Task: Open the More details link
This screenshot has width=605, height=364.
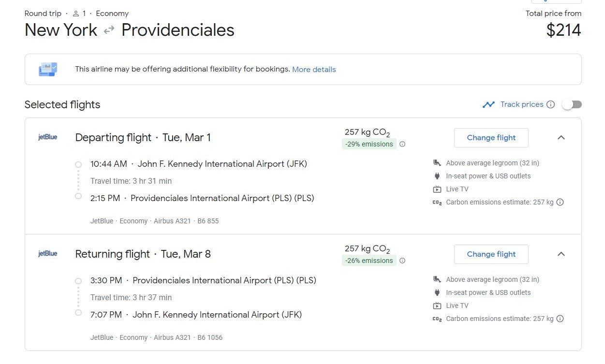Action: 314,70
